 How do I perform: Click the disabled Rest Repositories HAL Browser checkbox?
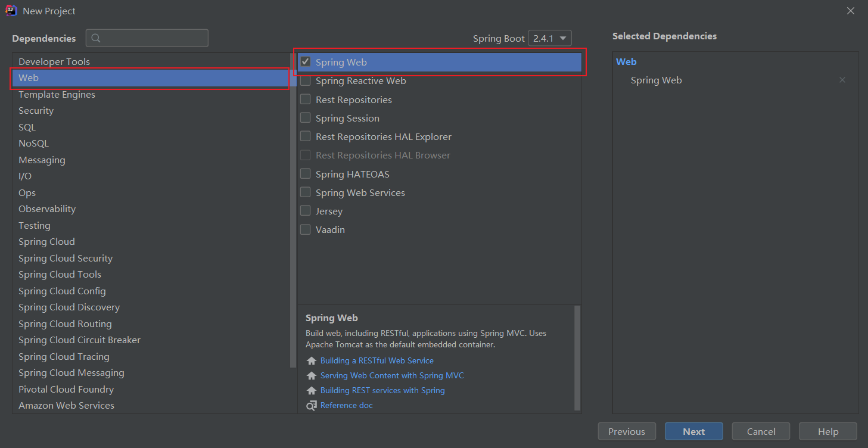(306, 155)
